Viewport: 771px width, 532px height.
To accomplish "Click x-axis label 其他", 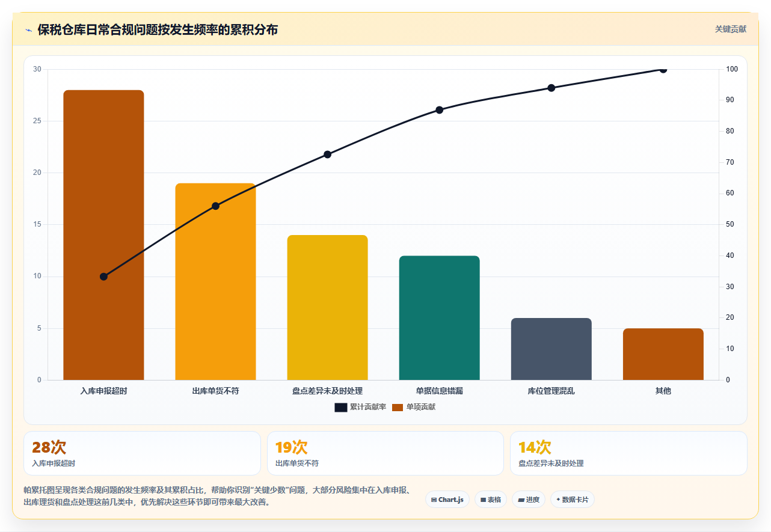I will pos(663,391).
